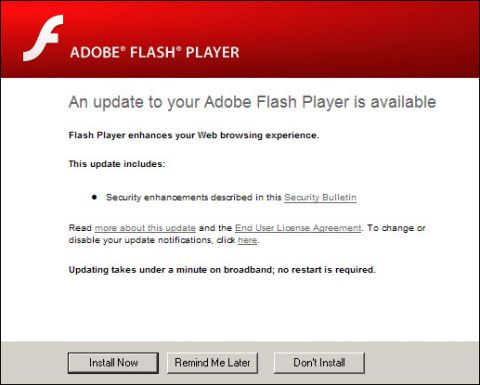This screenshot has height=385, width=480.
Task: Click the 'Updating takes under a minute' note
Action: click(222, 270)
